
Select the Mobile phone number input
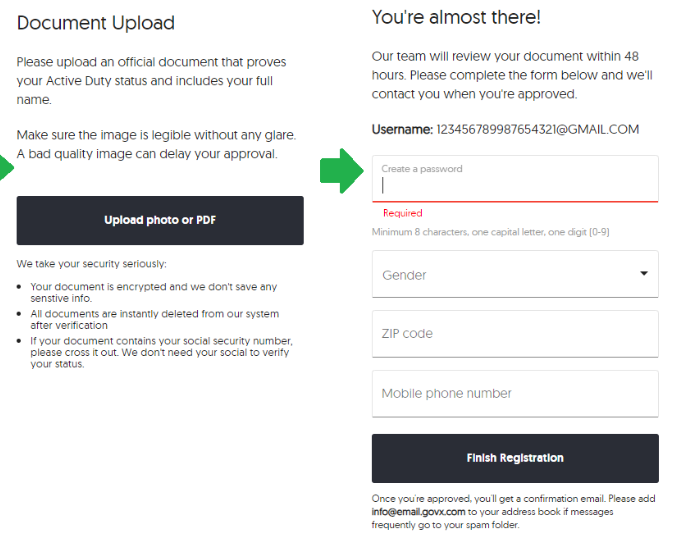pyautogui.click(x=515, y=393)
